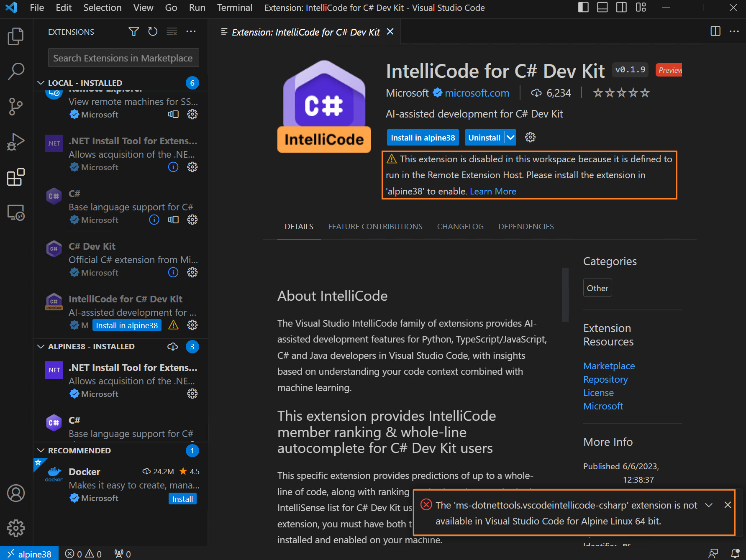The width and height of the screenshot is (746, 560).
Task: Click the Filter Extensions funnel icon
Action: click(133, 31)
